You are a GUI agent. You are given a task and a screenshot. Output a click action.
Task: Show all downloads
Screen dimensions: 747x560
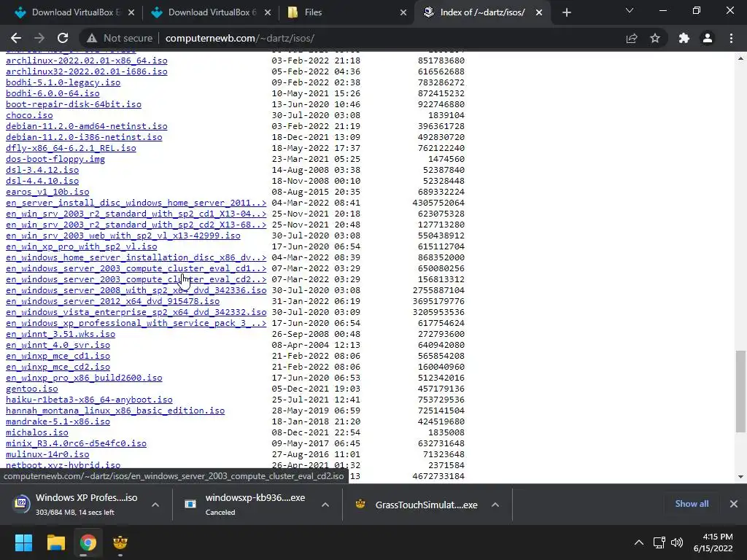tap(692, 504)
